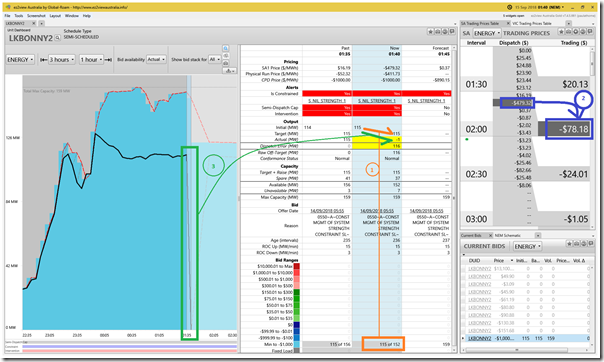Switch to the NEM Schematic tab

pyautogui.click(x=507, y=235)
